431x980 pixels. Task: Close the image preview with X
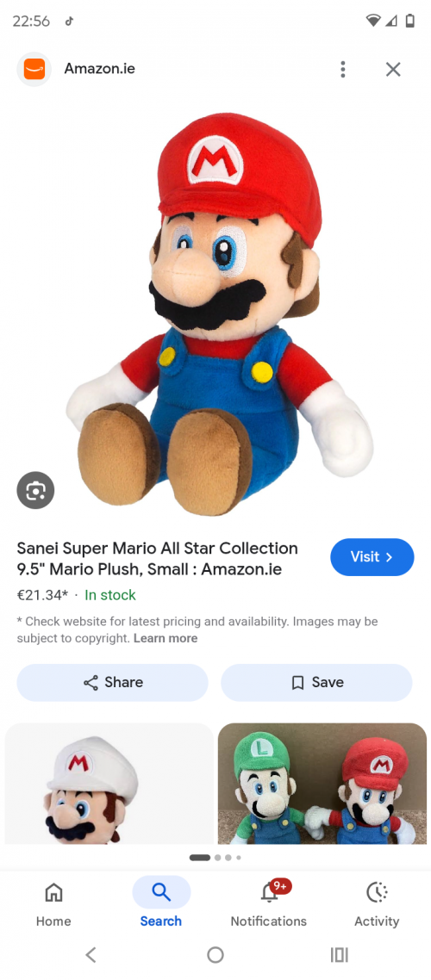click(x=393, y=70)
